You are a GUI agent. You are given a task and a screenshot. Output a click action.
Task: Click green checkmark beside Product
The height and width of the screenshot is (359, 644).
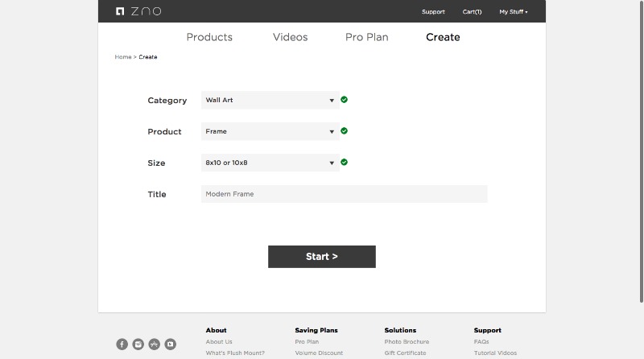pyautogui.click(x=345, y=130)
